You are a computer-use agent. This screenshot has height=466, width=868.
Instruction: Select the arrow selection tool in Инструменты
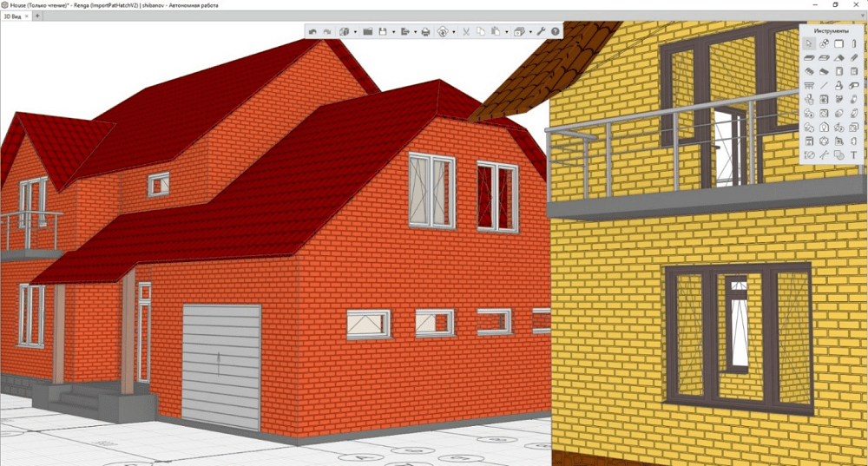[x=809, y=43]
